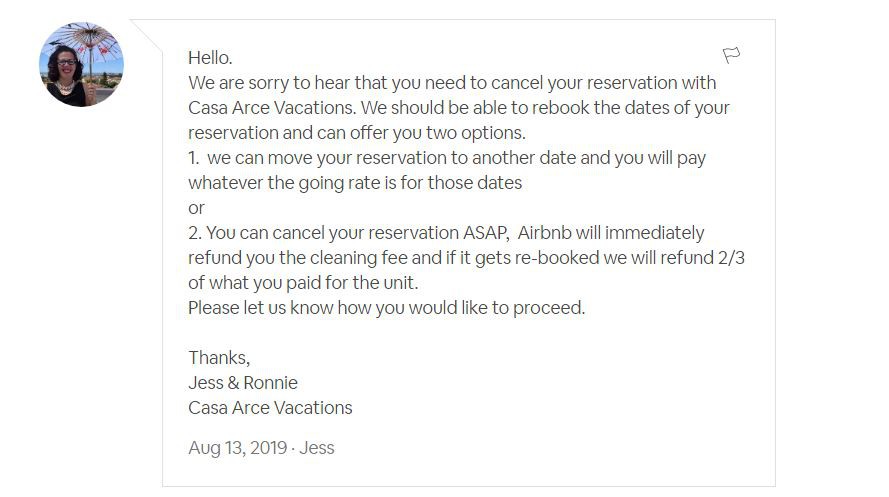
Task: Click the line 'whatever the going rate is for those dates'
Action: pos(355,182)
